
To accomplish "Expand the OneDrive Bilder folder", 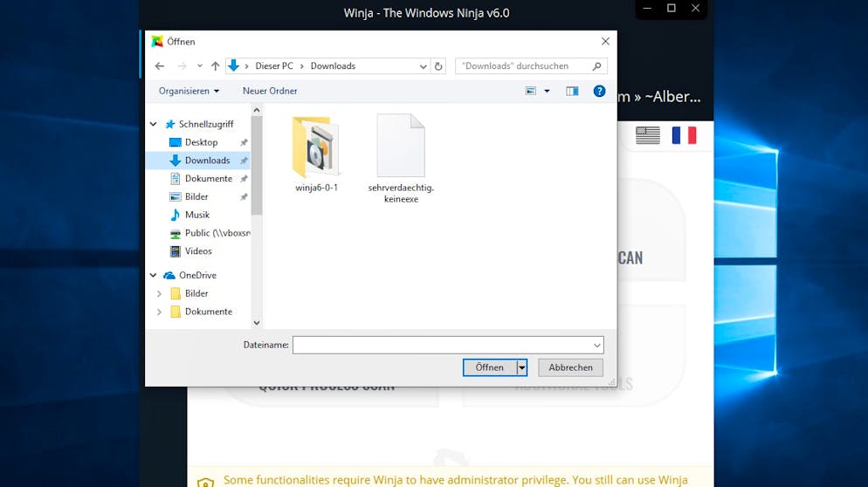I will point(160,293).
